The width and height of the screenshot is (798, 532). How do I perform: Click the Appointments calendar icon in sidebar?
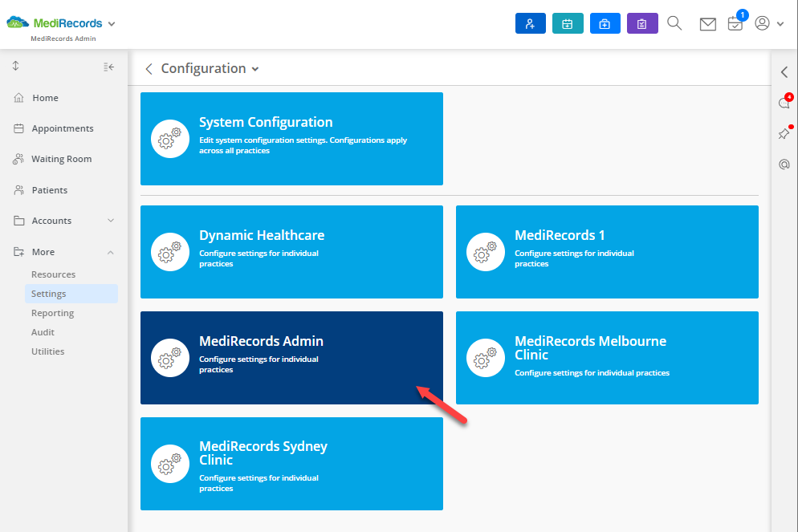tap(18, 128)
